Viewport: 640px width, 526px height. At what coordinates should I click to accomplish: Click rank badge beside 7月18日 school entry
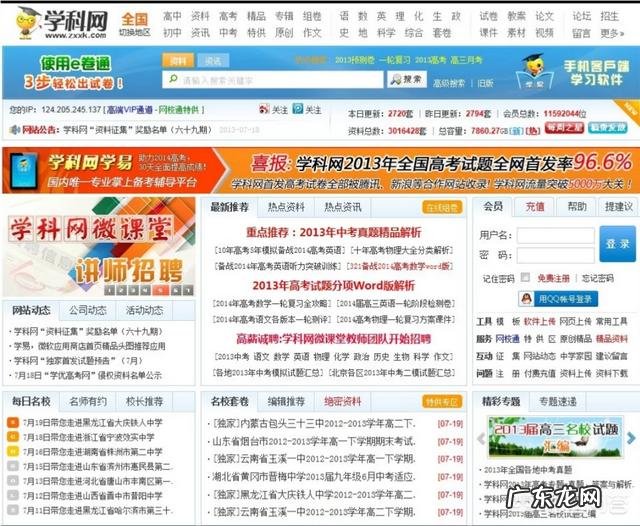pos(13,437)
